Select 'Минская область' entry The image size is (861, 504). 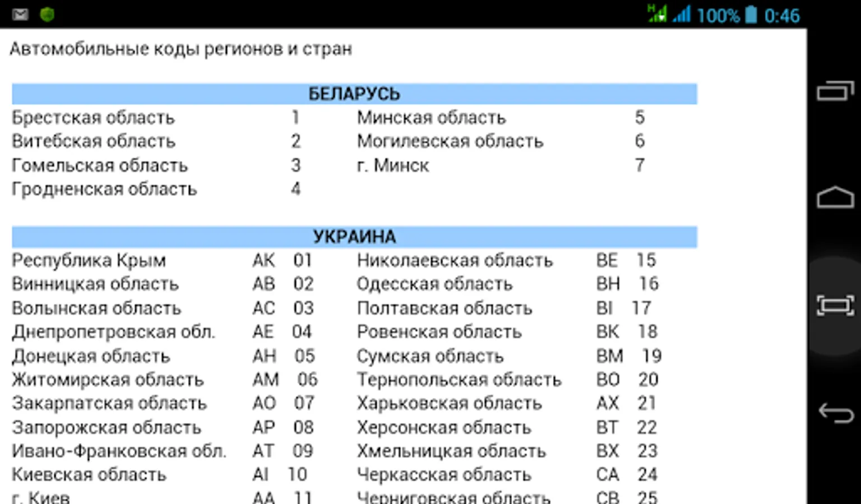point(431,118)
